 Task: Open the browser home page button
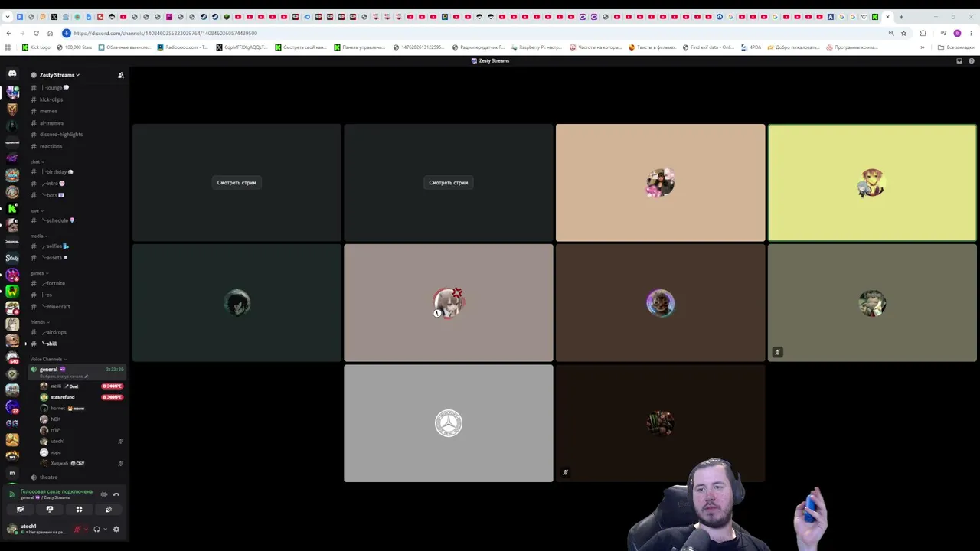(50, 33)
